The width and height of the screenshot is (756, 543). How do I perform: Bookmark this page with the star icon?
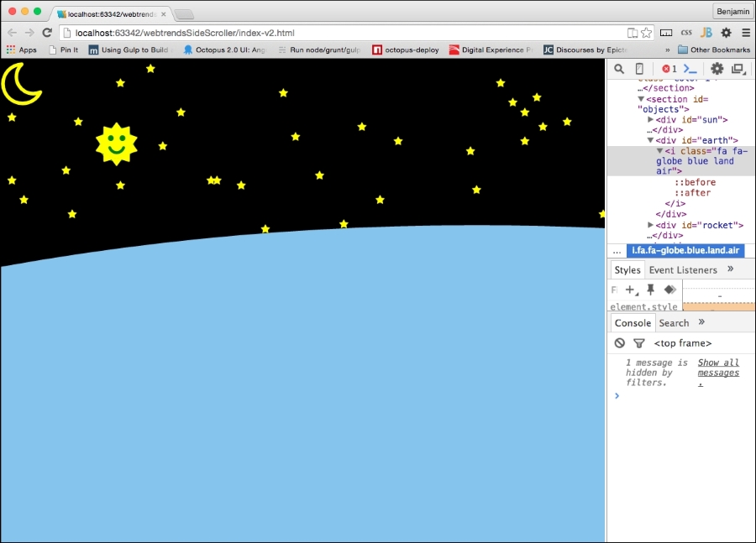click(647, 33)
